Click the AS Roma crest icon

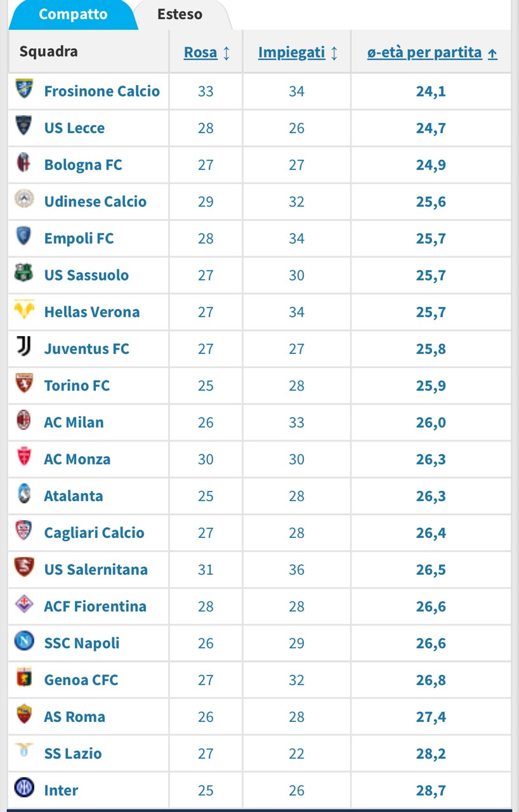point(24,715)
